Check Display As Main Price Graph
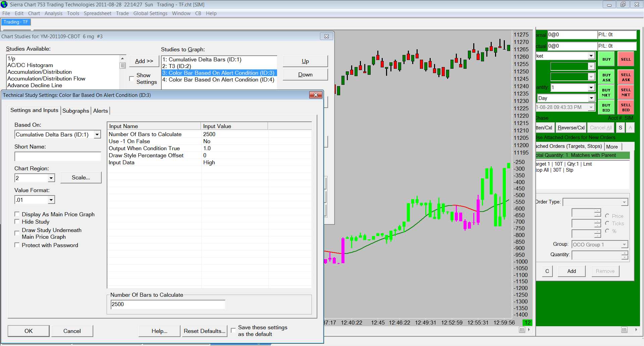Screen dimensions: 644x346 pos(17,214)
